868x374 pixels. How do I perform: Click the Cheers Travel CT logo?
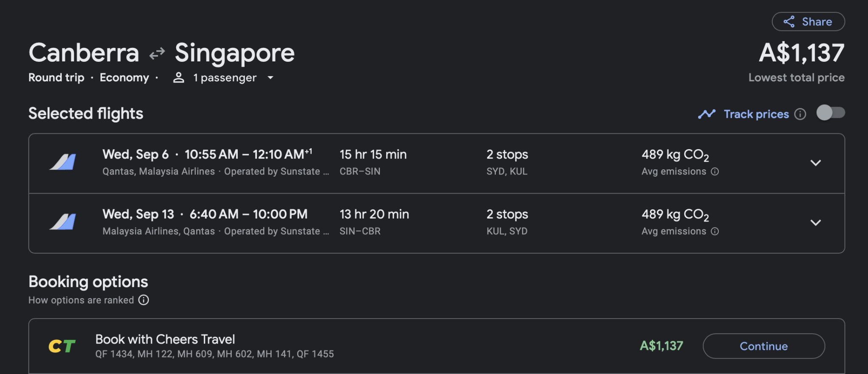62,346
